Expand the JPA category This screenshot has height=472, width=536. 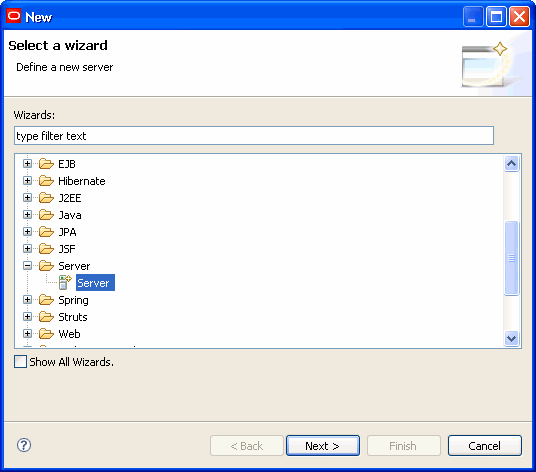27,232
